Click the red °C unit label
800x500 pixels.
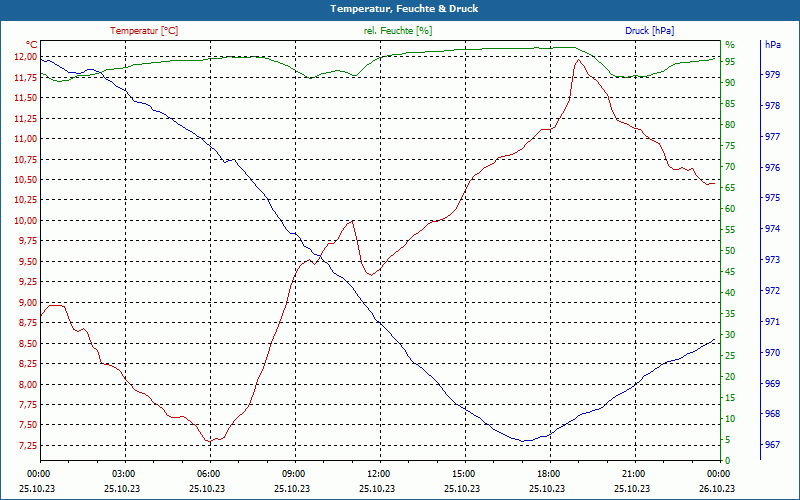pyautogui.click(x=32, y=45)
